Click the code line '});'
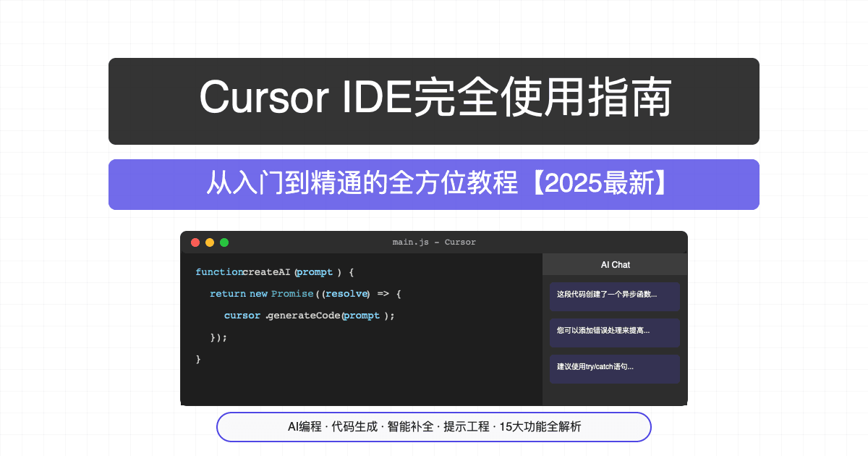The image size is (868, 456). coord(218,337)
